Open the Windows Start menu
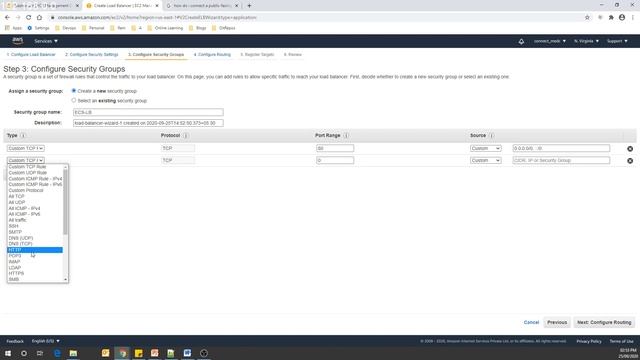 (x=8, y=353)
